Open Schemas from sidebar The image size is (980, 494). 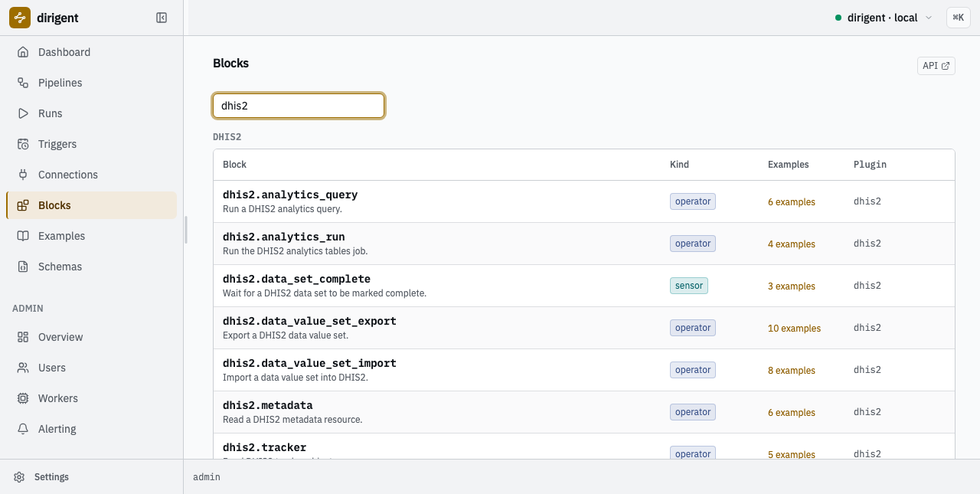(x=91, y=267)
